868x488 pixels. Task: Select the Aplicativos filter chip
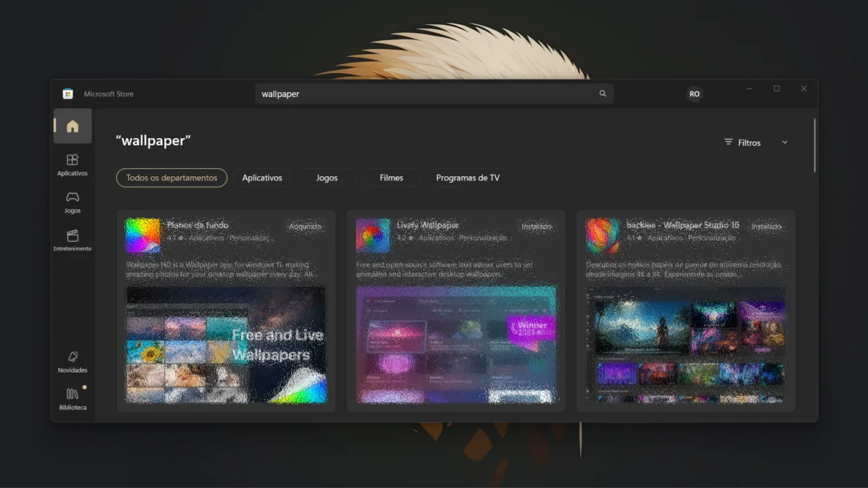tap(262, 178)
